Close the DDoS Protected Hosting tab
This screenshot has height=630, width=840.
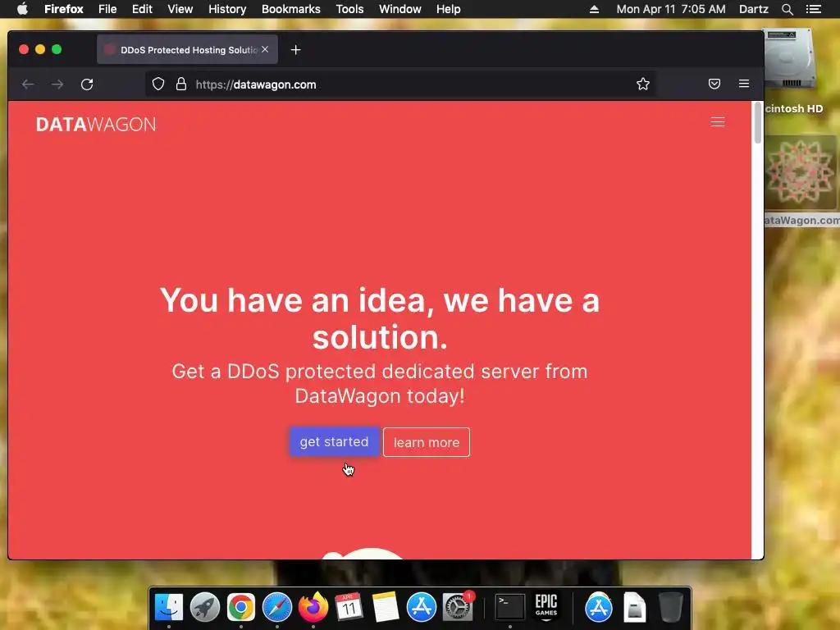[265, 49]
